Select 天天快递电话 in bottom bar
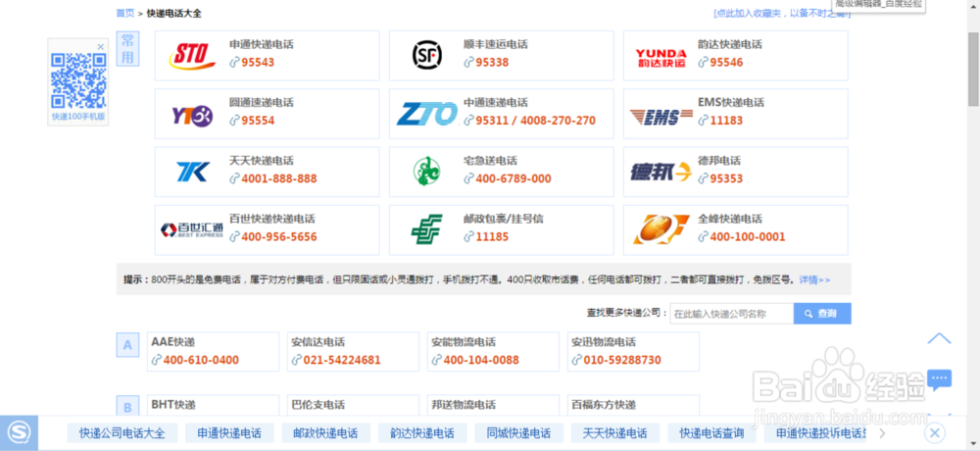Screen dimensions: 980x451 (615, 432)
